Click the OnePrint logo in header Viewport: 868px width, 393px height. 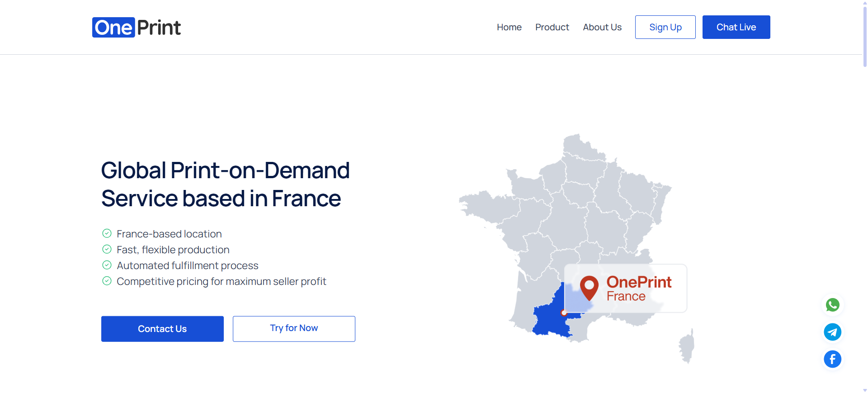(136, 28)
